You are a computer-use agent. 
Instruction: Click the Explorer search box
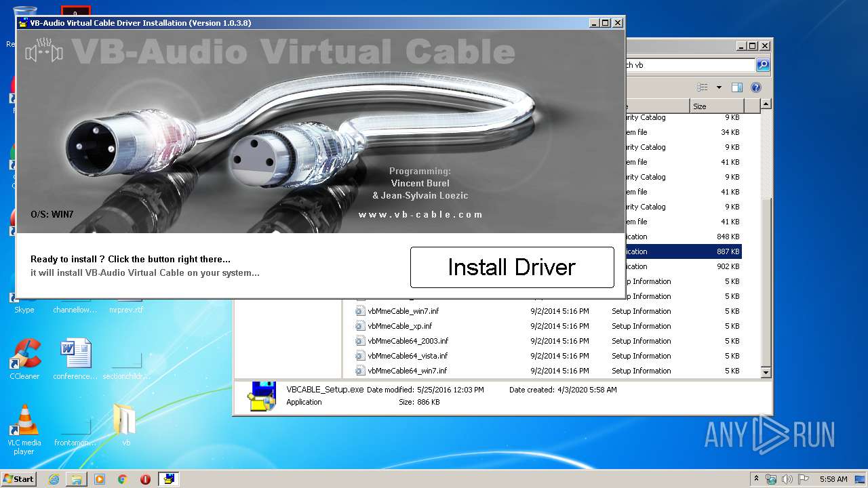click(689, 65)
